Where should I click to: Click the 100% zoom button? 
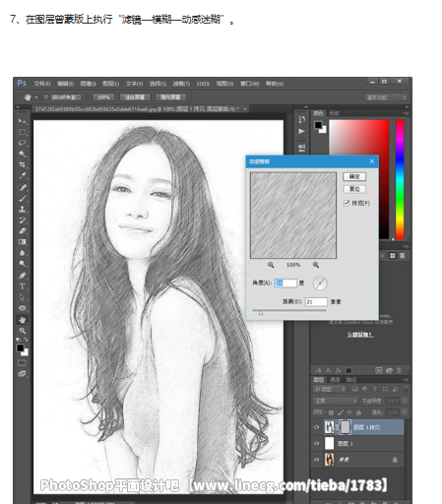(x=103, y=97)
